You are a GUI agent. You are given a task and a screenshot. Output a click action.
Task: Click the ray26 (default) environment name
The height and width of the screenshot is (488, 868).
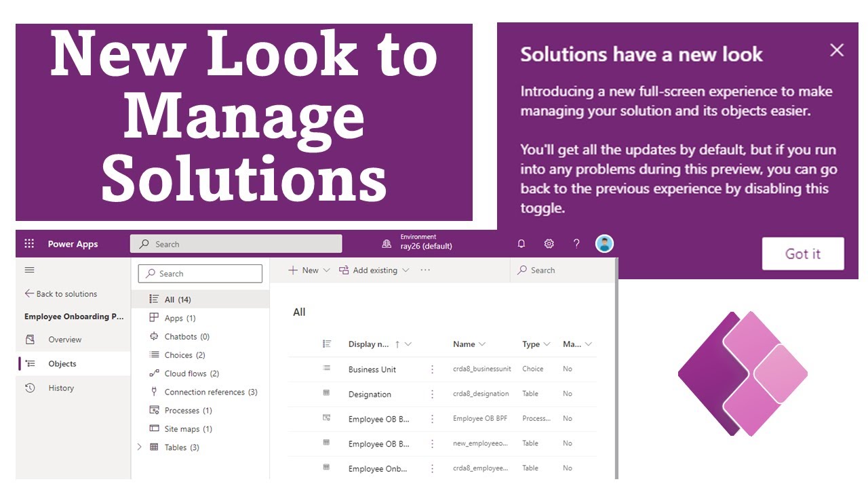[426, 247]
